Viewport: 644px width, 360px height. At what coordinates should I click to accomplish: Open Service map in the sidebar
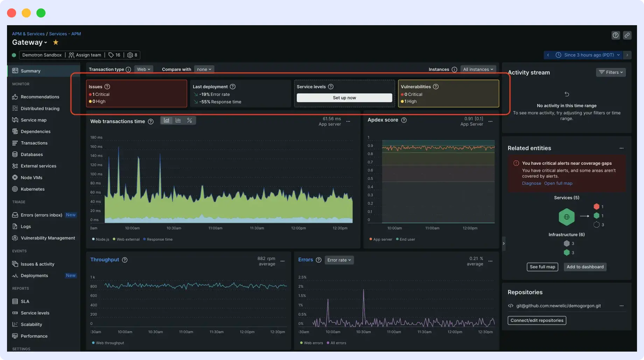tap(34, 120)
